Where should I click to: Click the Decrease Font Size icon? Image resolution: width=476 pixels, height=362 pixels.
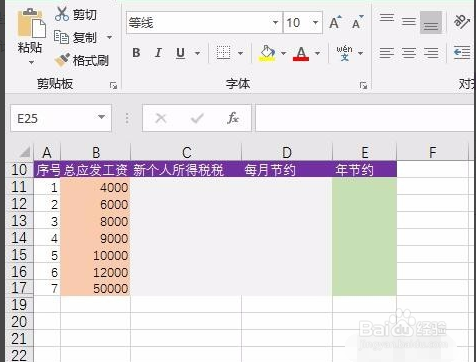pyautogui.click(x=357, y=22)
